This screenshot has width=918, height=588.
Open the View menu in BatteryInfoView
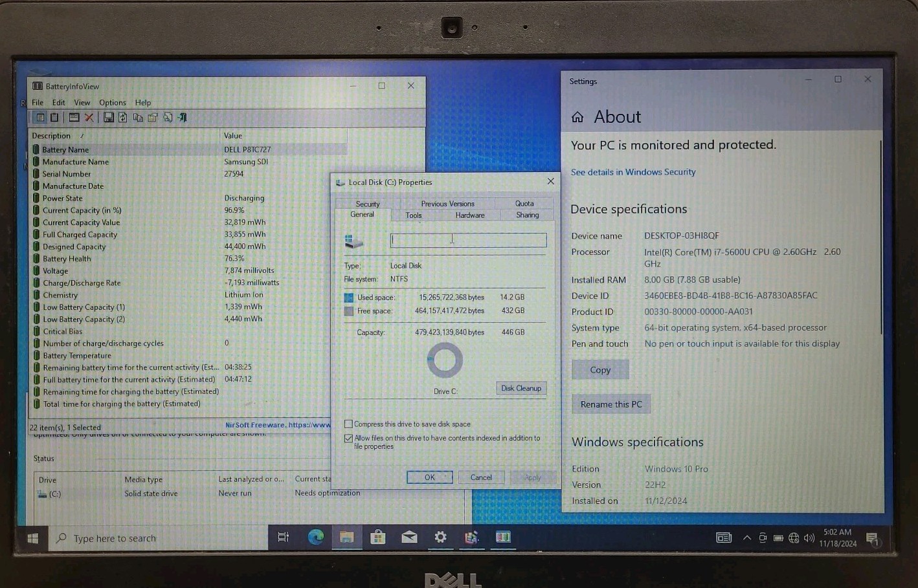(x=82, y=103)
